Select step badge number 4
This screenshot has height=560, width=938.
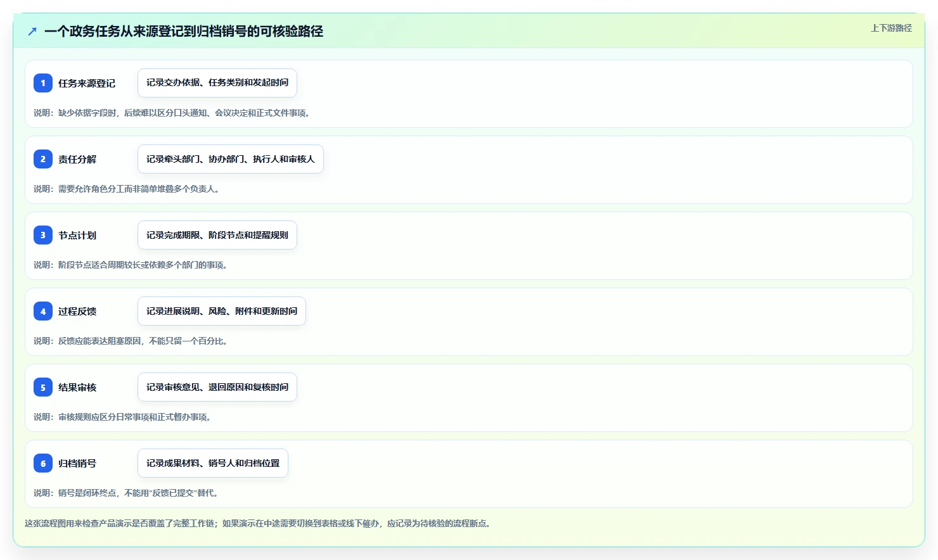click(43, 311)
